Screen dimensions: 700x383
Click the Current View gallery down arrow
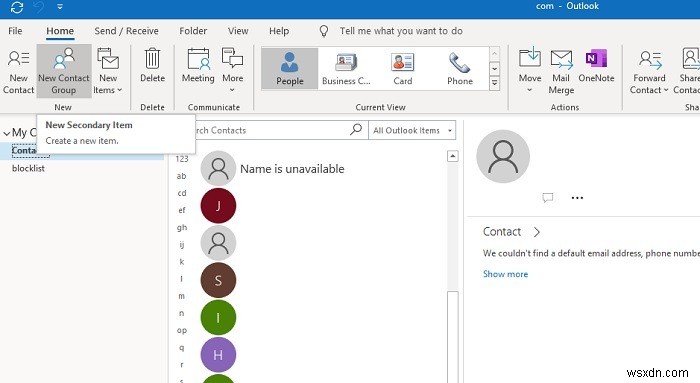tap(494, 69)
